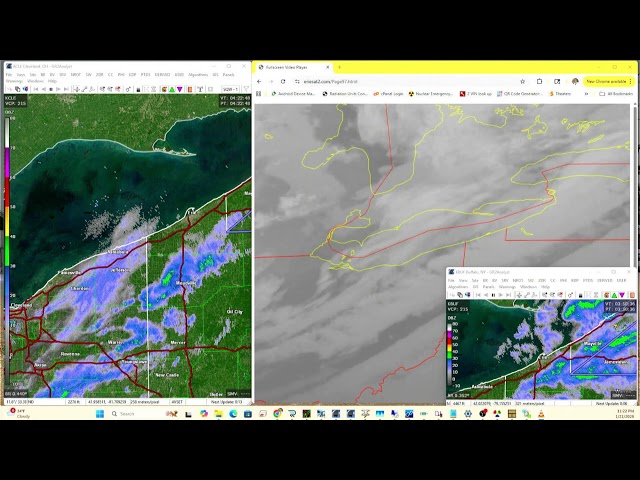Open the File menu in KCLE window
The height and width of the screenshot is (480, 640).
9,75
